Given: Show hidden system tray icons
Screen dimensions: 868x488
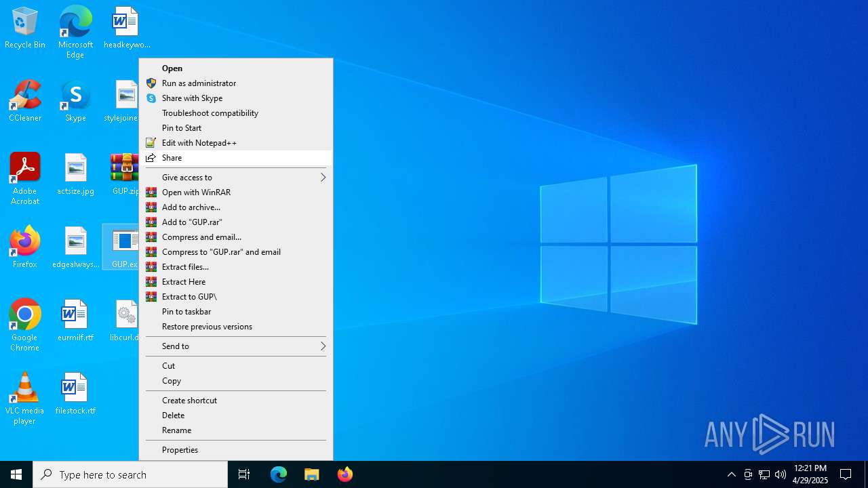Looking at the screenshot, I should click(x=731, y=474).
